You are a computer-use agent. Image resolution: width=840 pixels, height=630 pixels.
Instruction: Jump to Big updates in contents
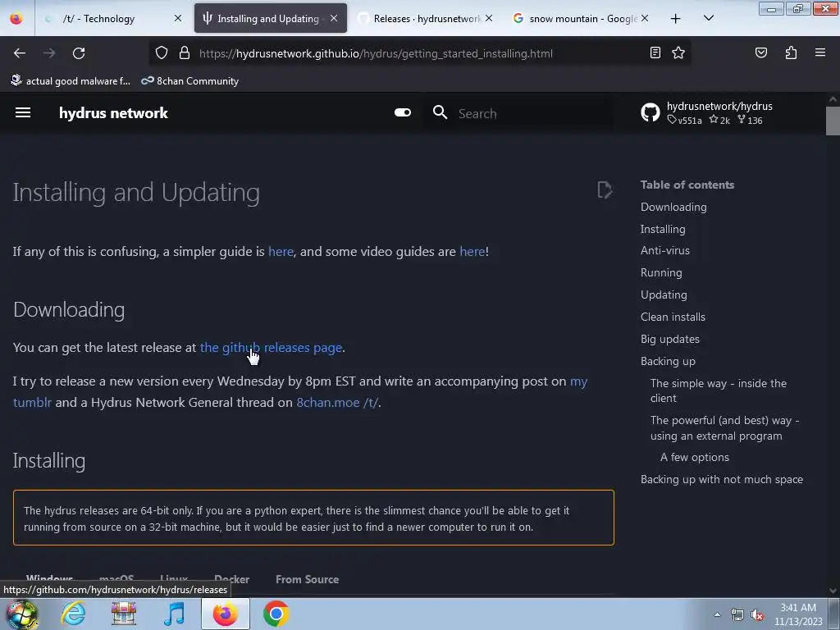pos(670,339)
